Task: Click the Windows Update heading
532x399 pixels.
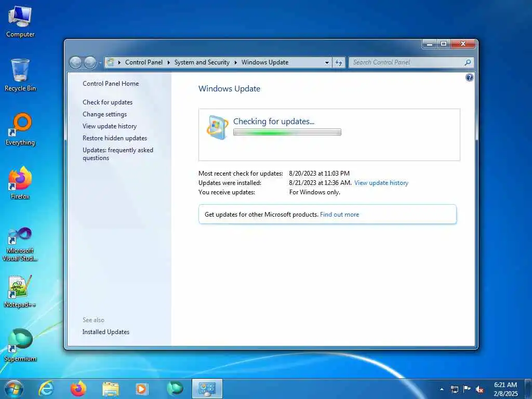Action: [229, 89]
